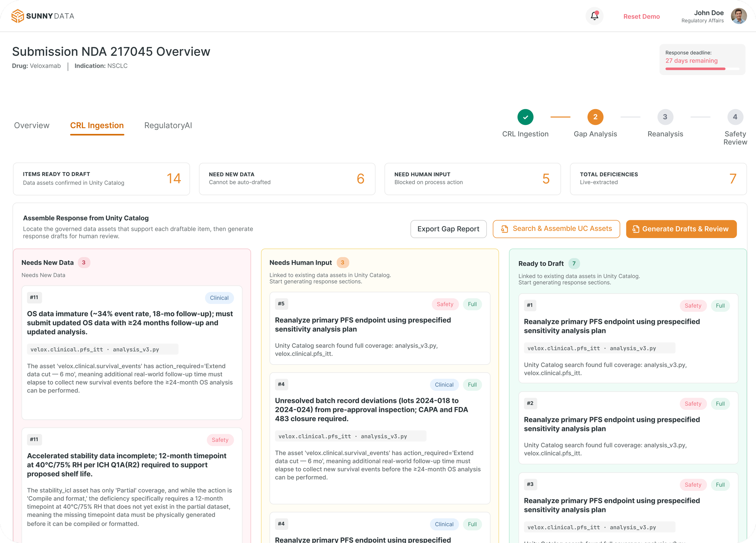Click the John Doe user name
Image resolution: width=756 pixels, height=543 pixels.
click(709, 13)
